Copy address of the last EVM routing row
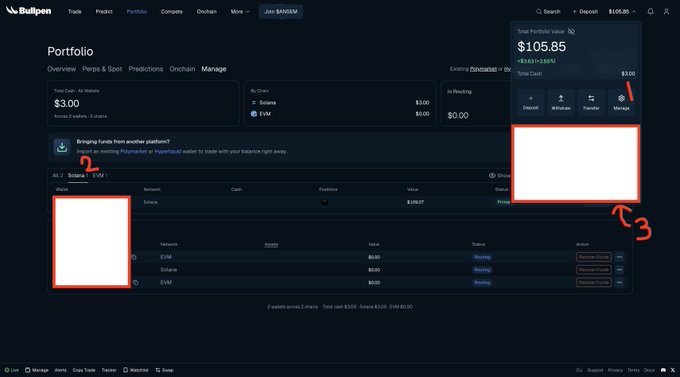The height and width of the screenshot is (377, 680). (135, 282)
